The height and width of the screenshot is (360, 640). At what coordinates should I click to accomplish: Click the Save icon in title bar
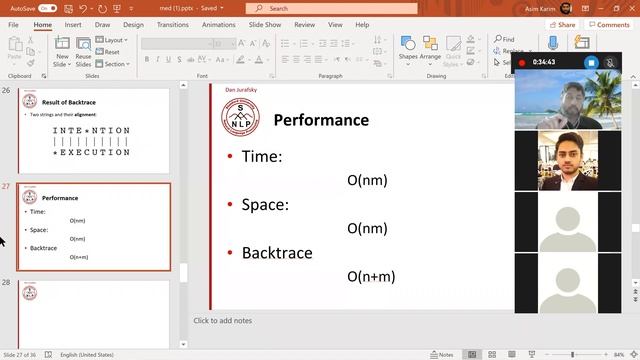(x=68, y=8)
